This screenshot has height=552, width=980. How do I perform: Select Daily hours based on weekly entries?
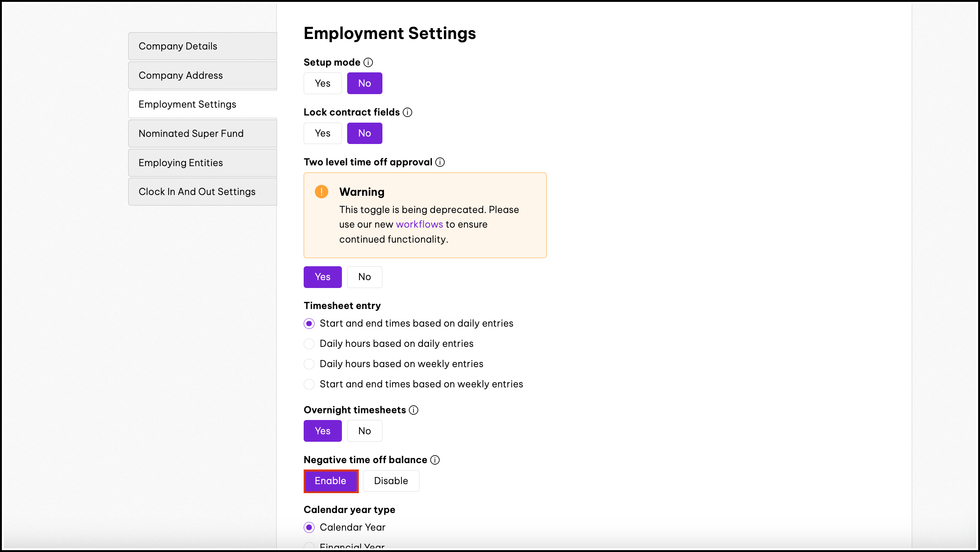[x=309, y=364]
